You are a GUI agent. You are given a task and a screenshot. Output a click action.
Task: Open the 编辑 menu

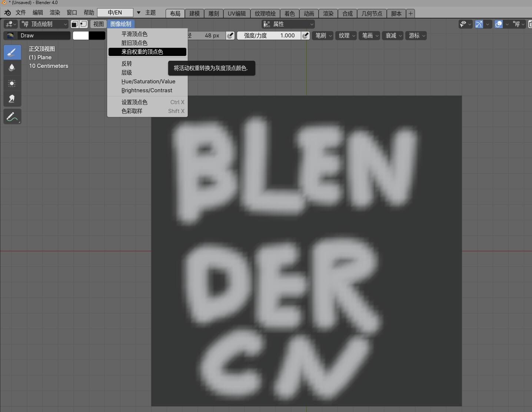coord(38,13)
